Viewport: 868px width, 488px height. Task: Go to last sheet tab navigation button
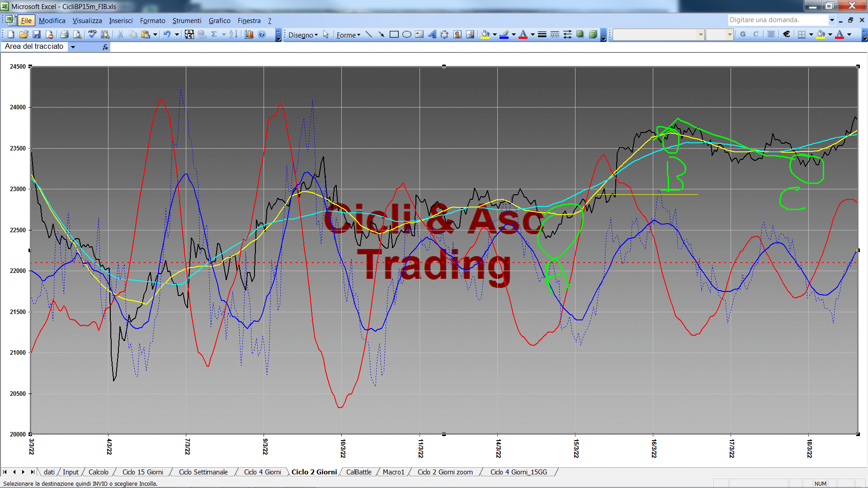point(32,472)
